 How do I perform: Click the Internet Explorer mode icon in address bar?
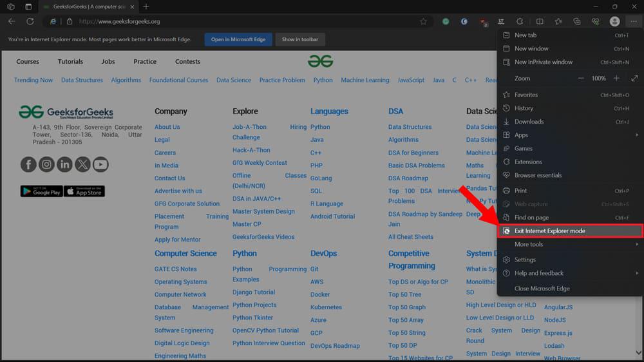point(53,21)
